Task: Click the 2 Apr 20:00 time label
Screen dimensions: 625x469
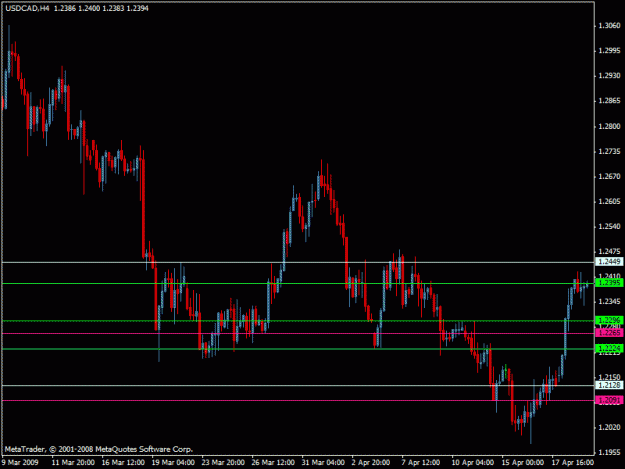Action: (371, 462)
